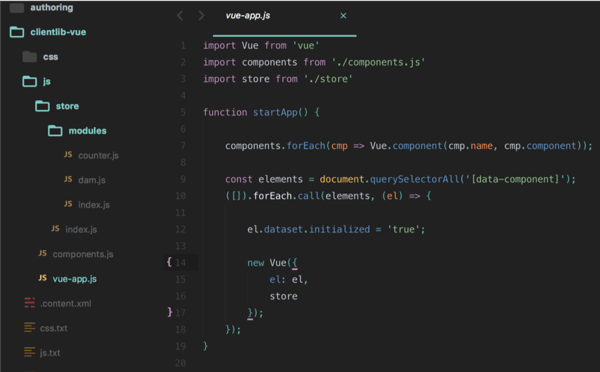Click text file icon beside css.txt
The height and width of the screenshot is (372, 600).
pos(29,328)
